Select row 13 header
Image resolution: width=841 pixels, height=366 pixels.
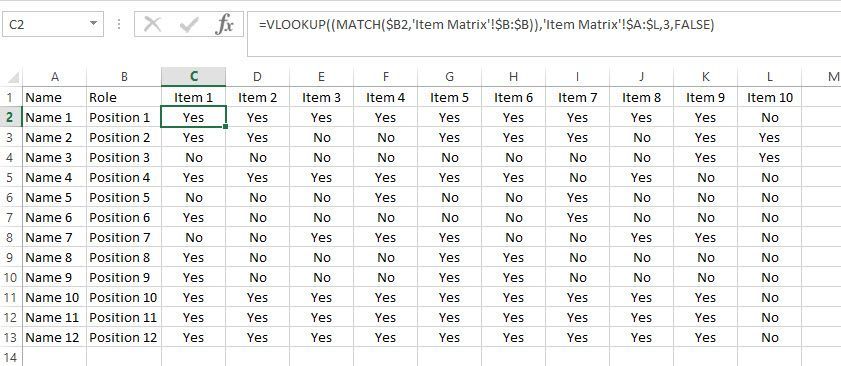pyautogui.click(x=11, y=338)
